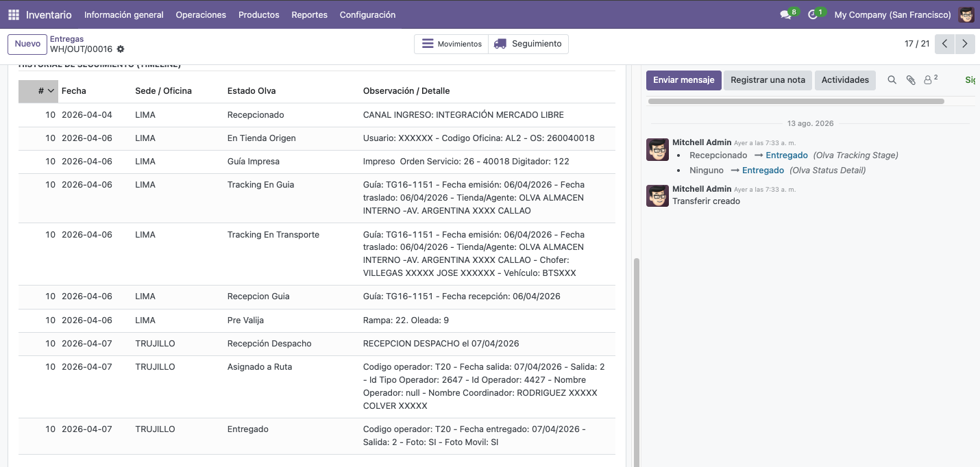
Task: Open the Productos menu
Action: [259, 14]
